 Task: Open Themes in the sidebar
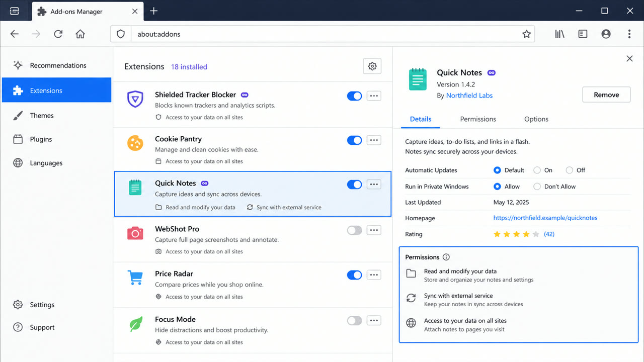click(x=56, y=116)
